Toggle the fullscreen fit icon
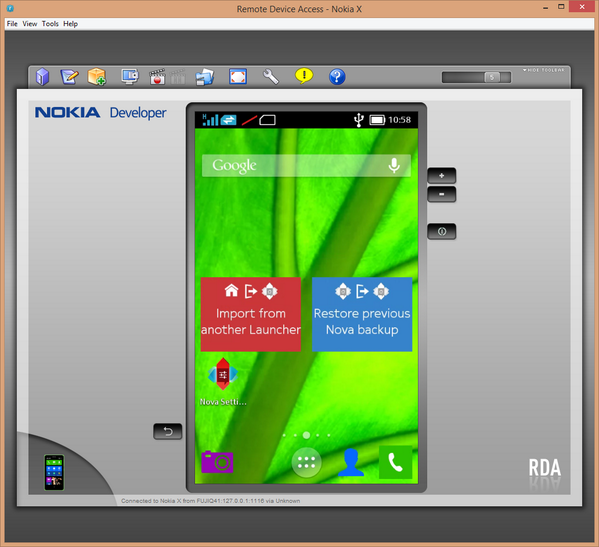The height and width of the screenshot is (547, 599). click(x=238, y=76)
